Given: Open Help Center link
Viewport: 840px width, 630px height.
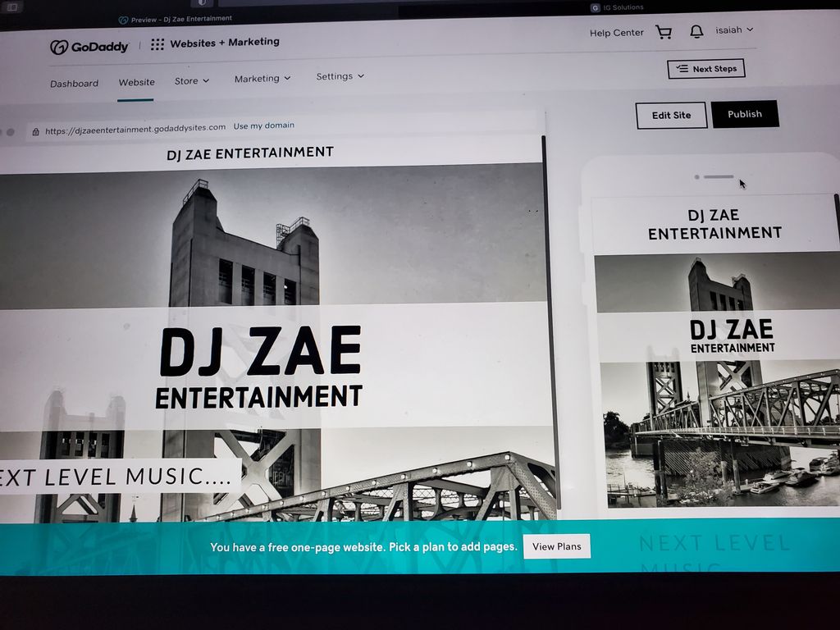Looking at the screenshot, I should click(x=617, y=33).
